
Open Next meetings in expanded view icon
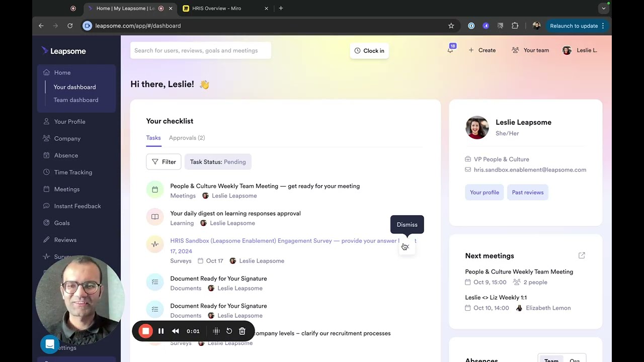click(x=582, y=255)
